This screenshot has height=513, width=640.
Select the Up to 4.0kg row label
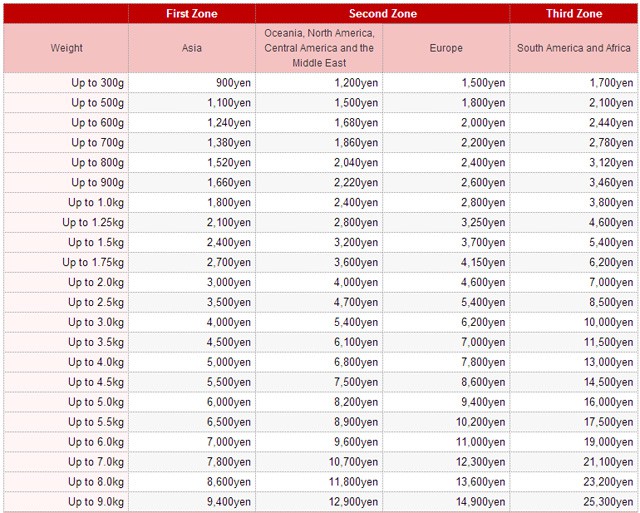pos(96,363)
